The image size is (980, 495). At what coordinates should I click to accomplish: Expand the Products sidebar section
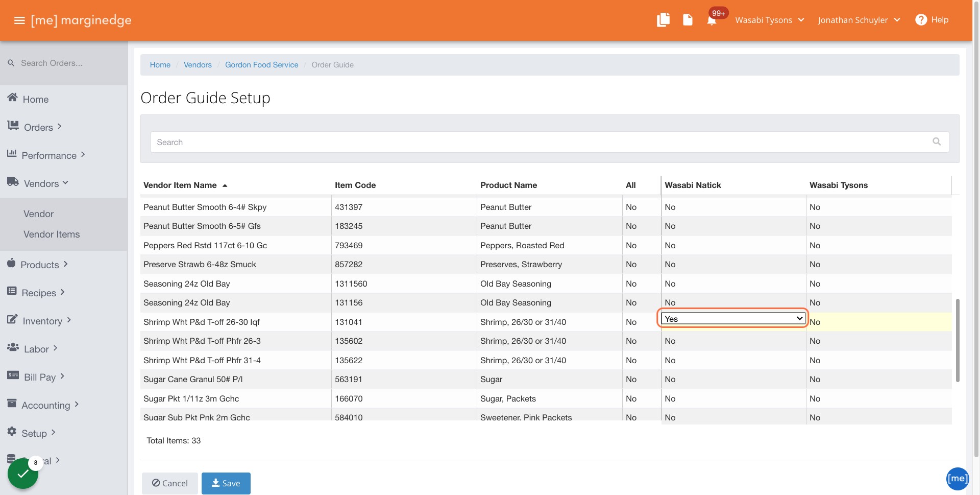(x=66, y=264)
